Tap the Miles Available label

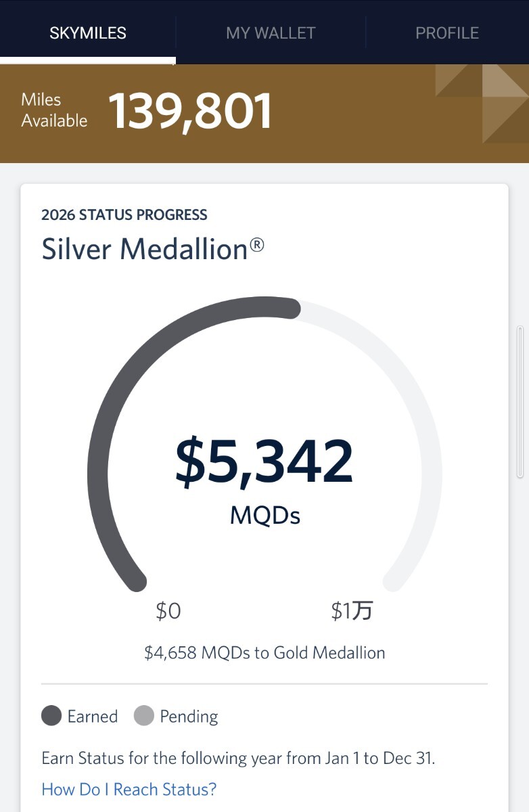coord(54,110)
